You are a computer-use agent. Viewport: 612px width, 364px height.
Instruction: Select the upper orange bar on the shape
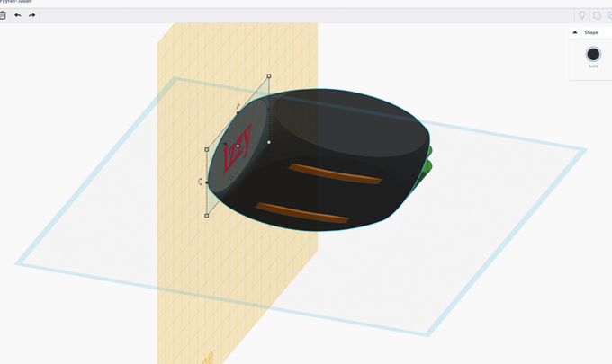click(x=335, y=173)
